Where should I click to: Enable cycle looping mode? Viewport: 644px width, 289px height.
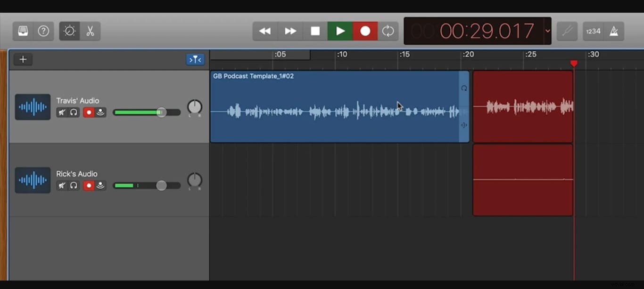tap(388, 31)
